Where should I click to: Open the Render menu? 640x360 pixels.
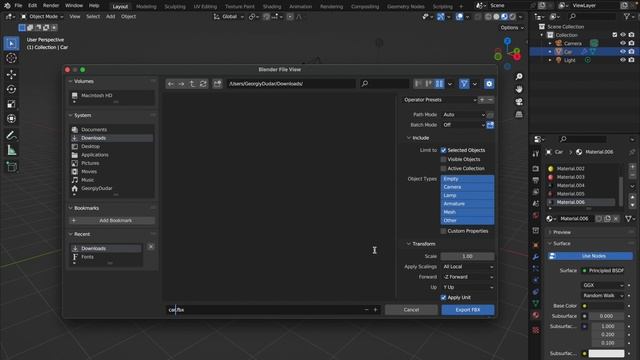[51, 6]
